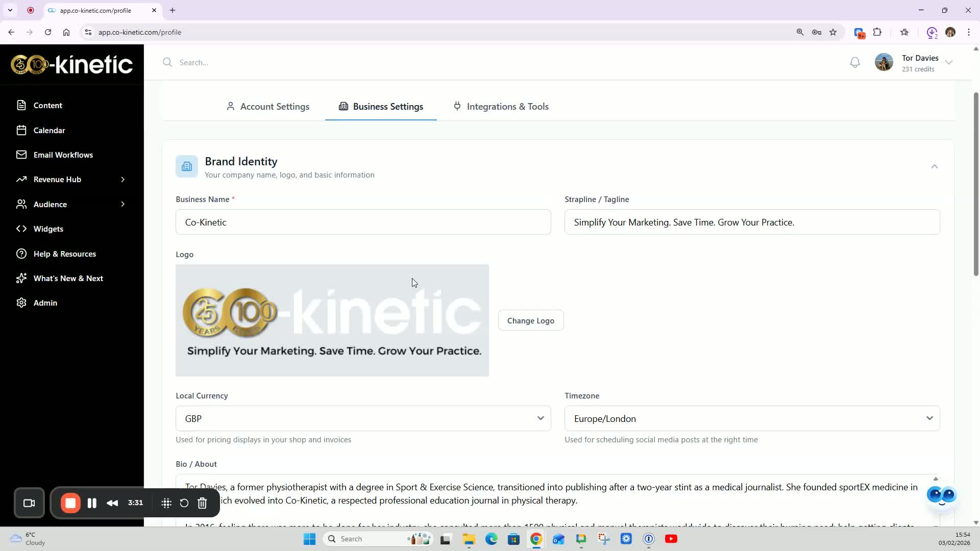Open File Explorer from the taskbar

[x=469, y=539]
